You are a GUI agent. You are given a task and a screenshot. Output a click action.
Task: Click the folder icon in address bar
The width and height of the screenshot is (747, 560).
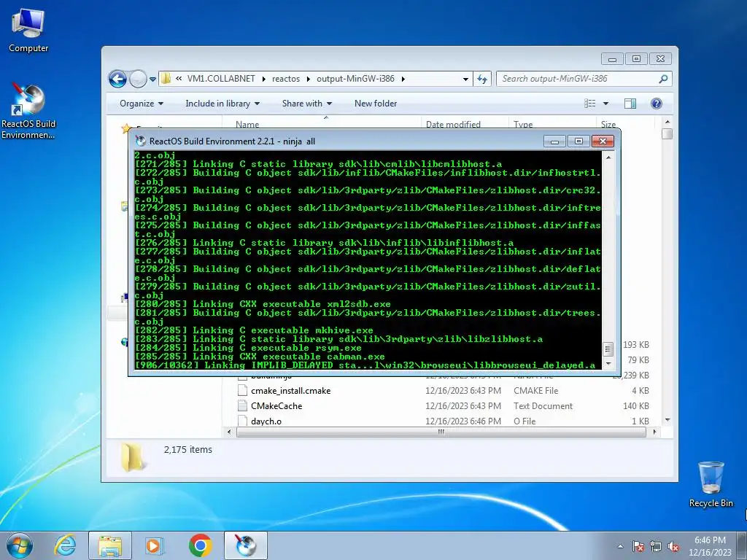pos(166,79)
